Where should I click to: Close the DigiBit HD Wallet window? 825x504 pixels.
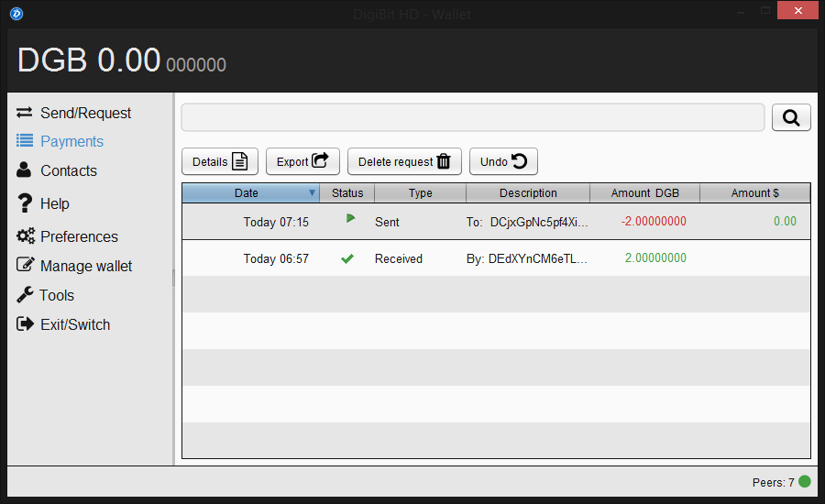(x=797, y=10)
